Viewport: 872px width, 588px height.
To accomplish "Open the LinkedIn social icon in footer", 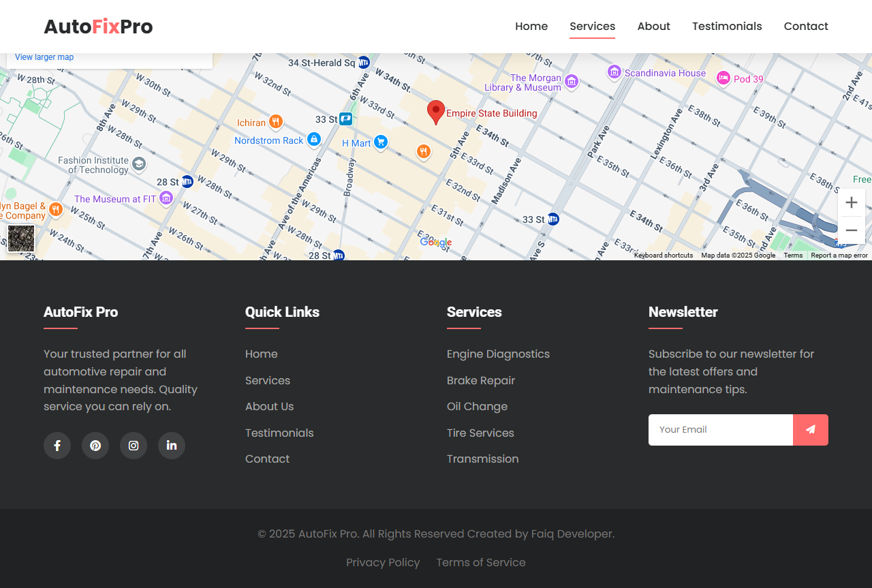I will [172, 446].
